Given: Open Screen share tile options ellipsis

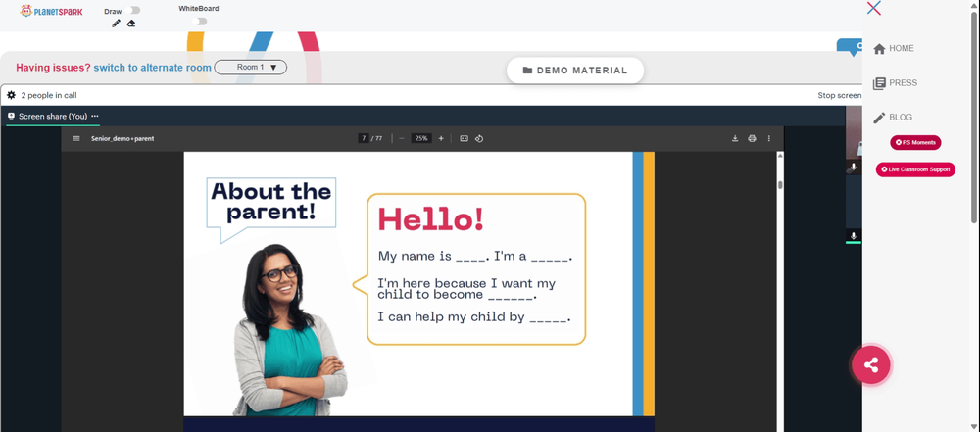Looking at the screenshot, I should coord(95,117).
